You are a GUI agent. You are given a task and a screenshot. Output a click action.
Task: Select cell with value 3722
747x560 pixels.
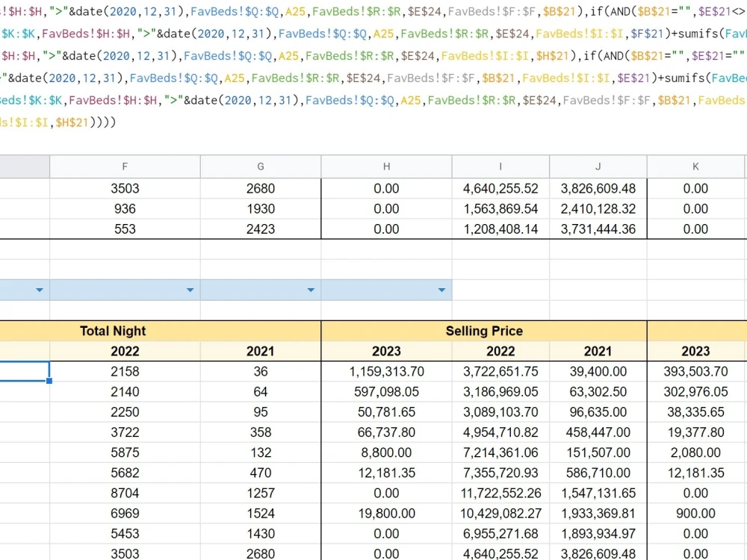[x=125, y=432]
